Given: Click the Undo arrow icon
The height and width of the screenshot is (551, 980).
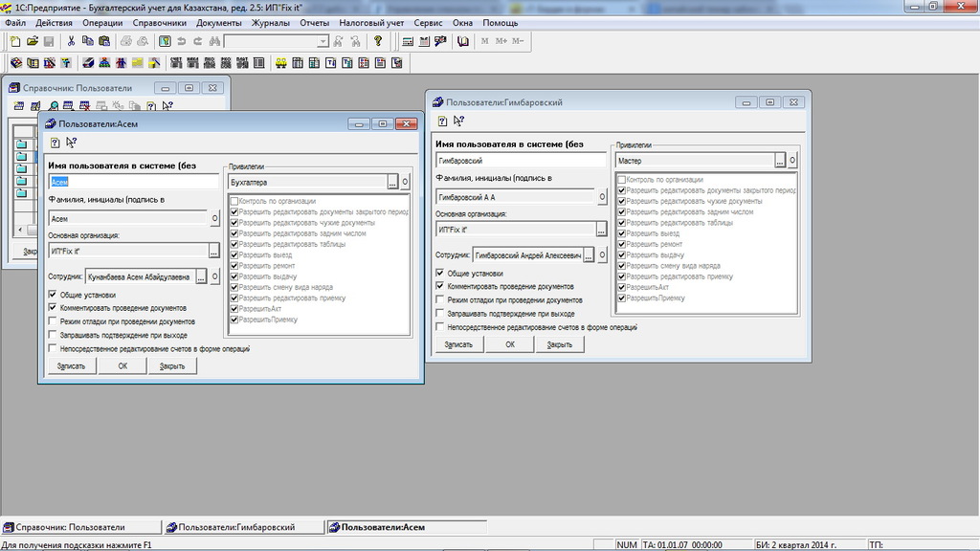Looking at the screenshot, I should click(181, 41).
